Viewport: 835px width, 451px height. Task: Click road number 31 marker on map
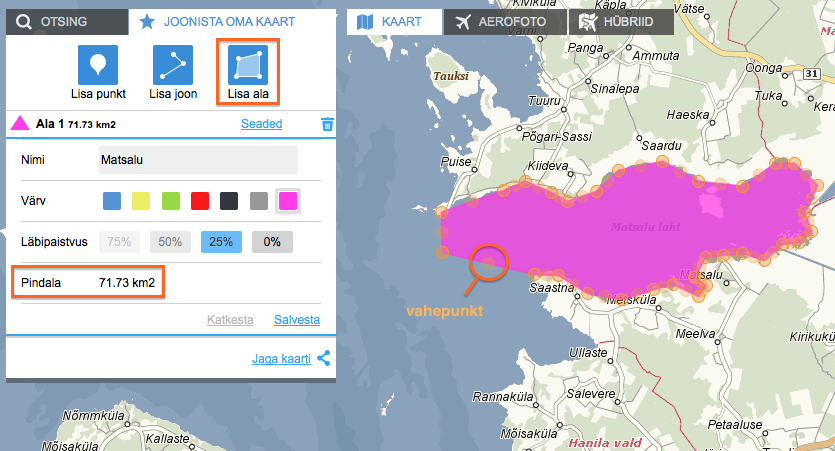813,73
